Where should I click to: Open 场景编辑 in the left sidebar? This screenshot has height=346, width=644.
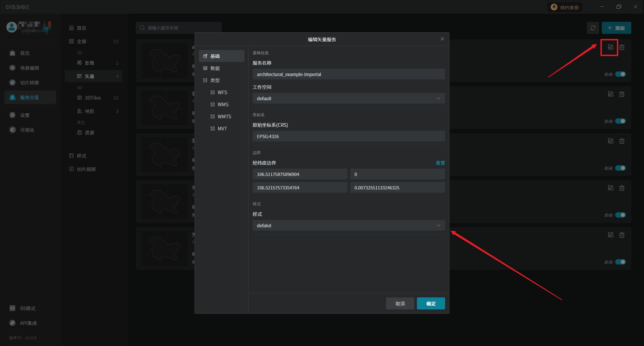click(x=30, y=68)
